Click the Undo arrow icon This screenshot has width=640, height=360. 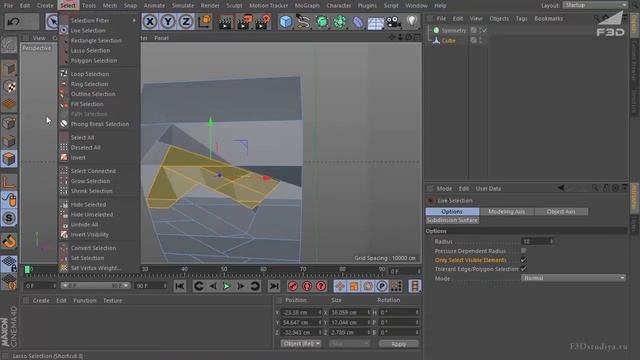(x=13, y=21)
